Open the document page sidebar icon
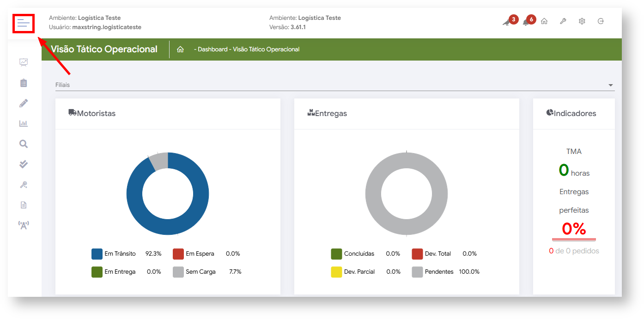644x319 pixels. coord(24,205)
